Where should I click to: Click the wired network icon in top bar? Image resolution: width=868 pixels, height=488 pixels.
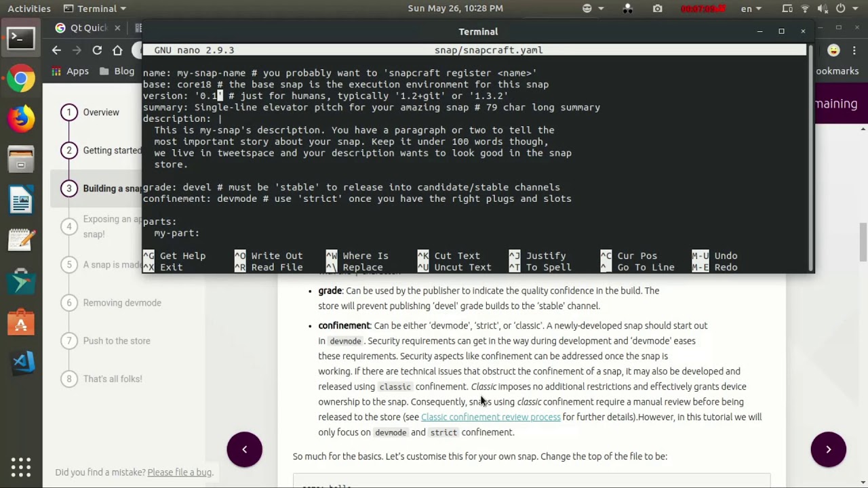[x=787, y=8]
